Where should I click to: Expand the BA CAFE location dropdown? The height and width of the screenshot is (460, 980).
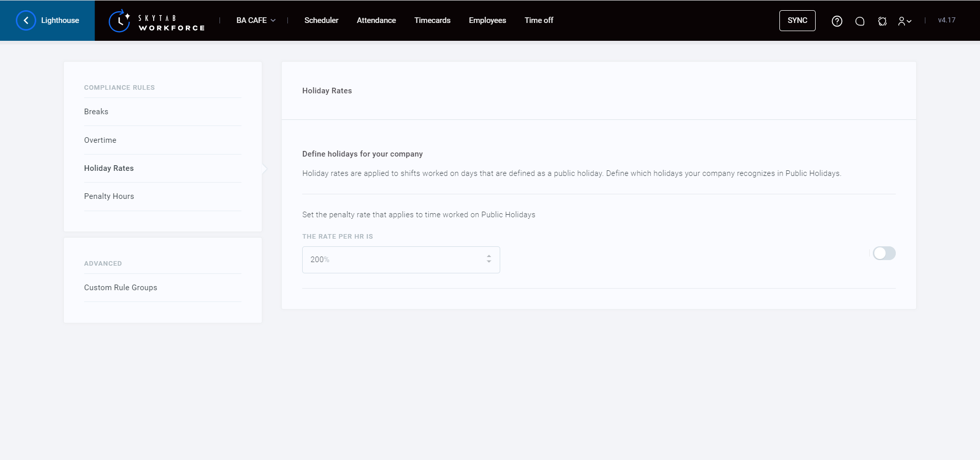(256, 20)
